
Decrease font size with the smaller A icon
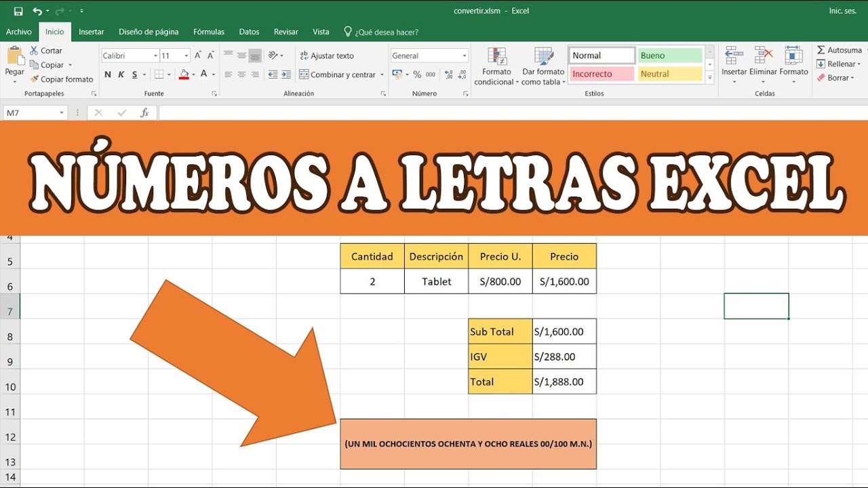click(212, 56)
